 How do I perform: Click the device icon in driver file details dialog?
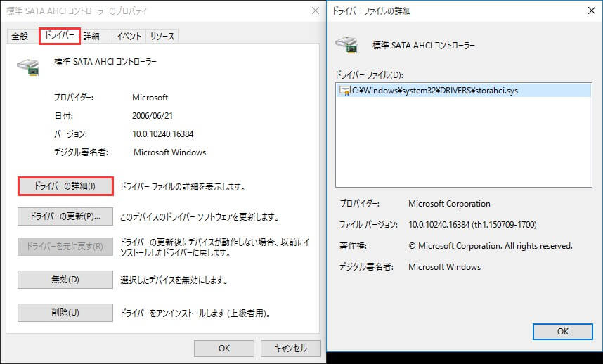click(347, 45)
